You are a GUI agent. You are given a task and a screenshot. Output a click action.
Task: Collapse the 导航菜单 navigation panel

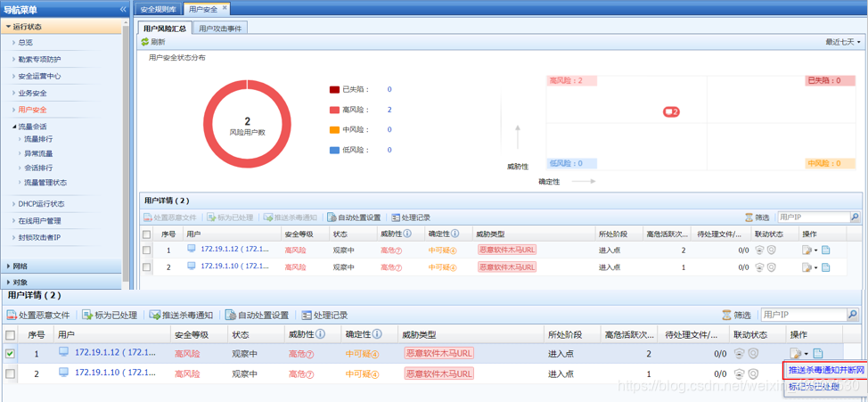123,10
